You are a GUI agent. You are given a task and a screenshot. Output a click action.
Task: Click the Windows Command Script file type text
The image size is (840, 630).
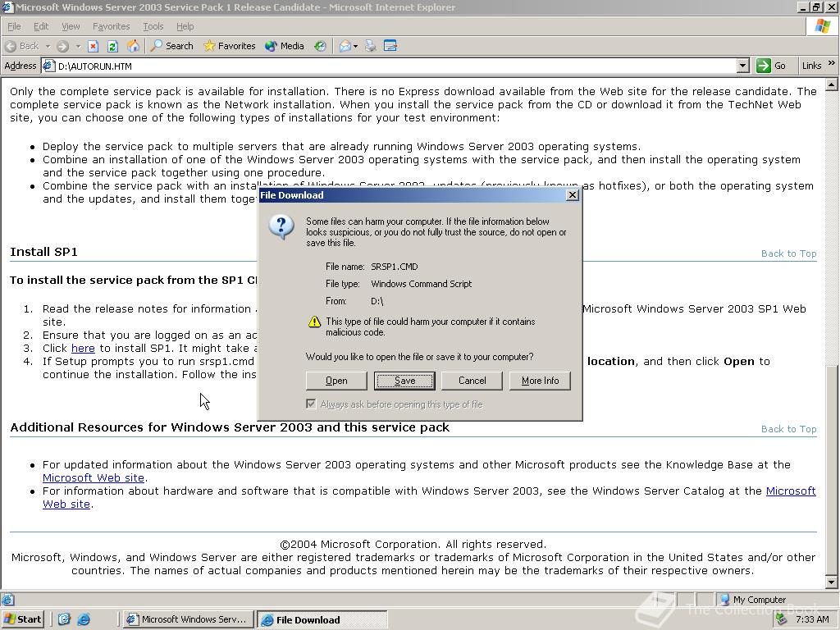point(421,283)
